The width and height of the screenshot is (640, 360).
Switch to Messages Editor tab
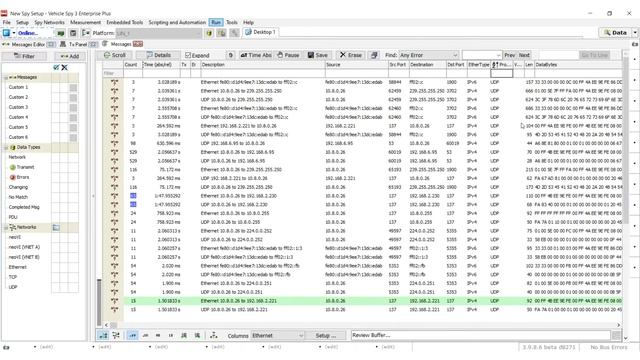click(29, 44)
